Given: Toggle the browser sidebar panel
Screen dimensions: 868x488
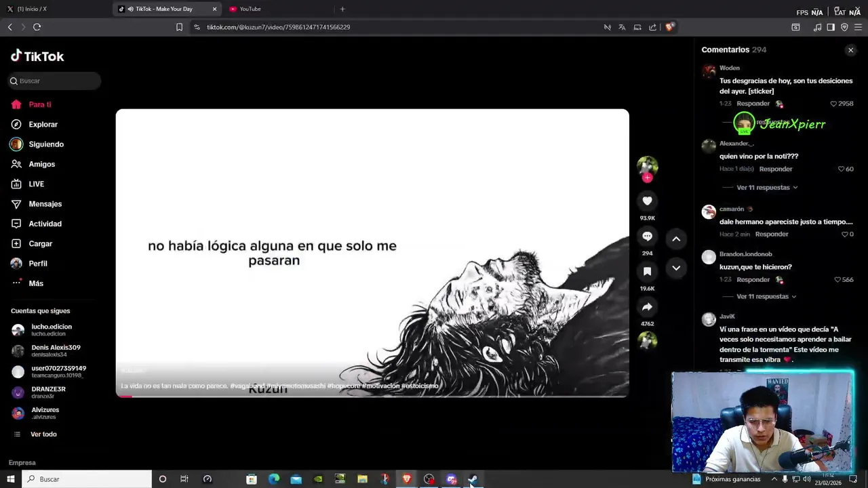Looking at the screenshot, I should (x=831, y=27).
